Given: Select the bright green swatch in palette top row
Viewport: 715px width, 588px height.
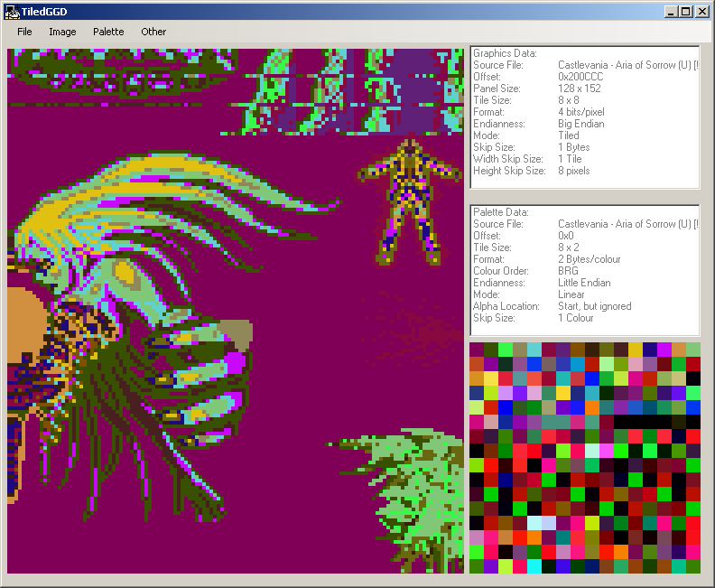Looking at the screenshot, I should [x=506, y=350].
